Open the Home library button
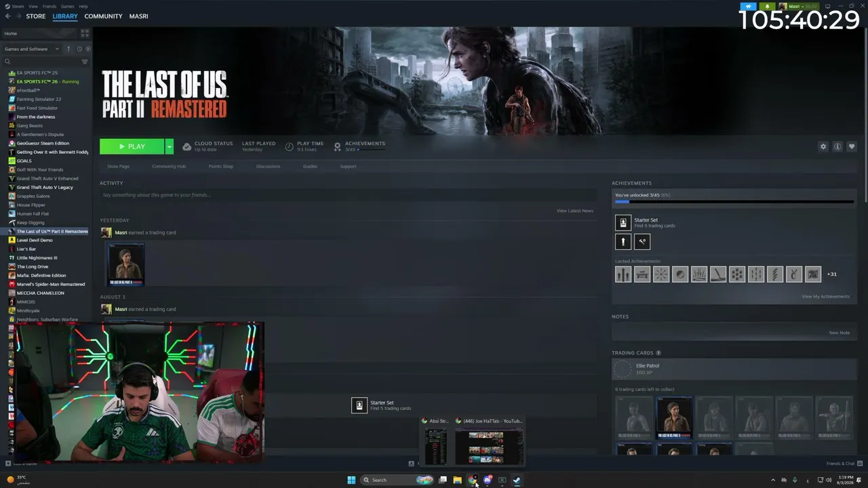This screenshot has height=488, width=868. (x=39, y=33)
